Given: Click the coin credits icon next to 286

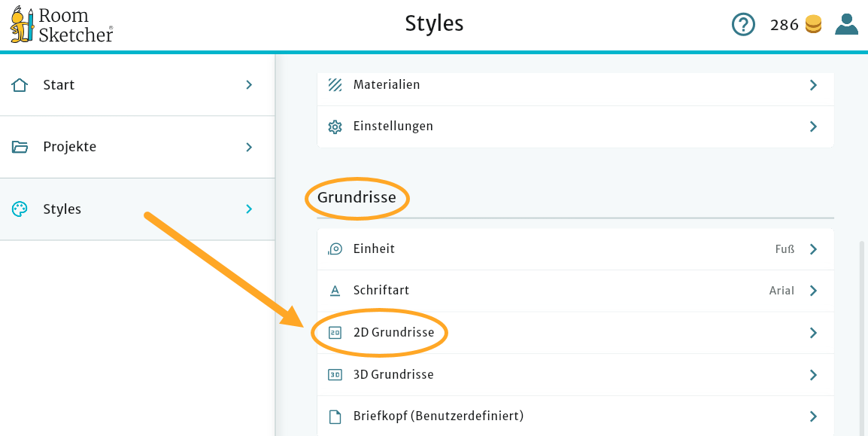Looking at the screenshot, I should point(814,24).
